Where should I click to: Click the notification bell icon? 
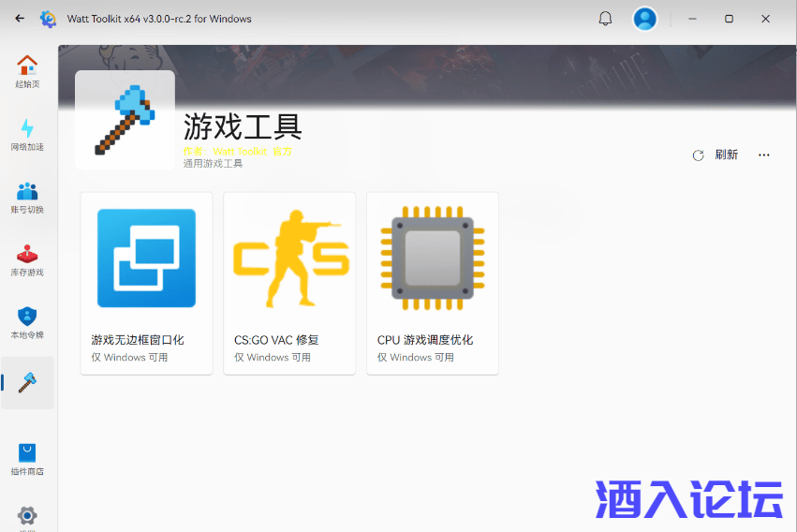[605, 19]
